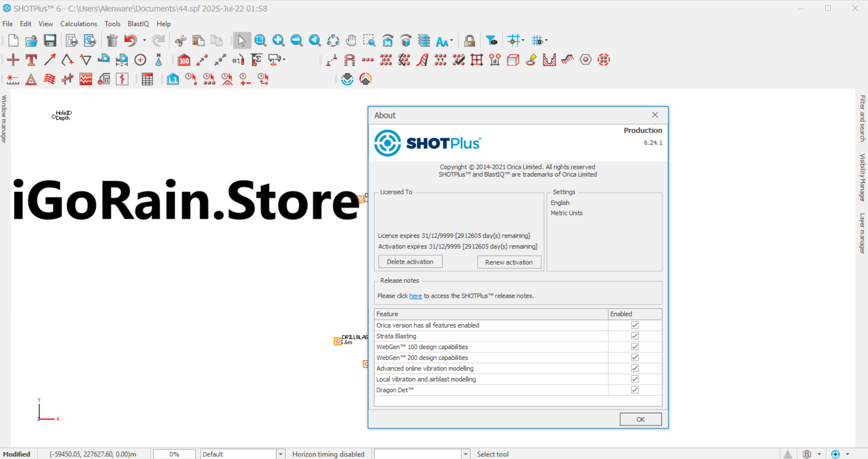
Task: Expand the undo history dropdown arrow
Action: click(145, 40)
